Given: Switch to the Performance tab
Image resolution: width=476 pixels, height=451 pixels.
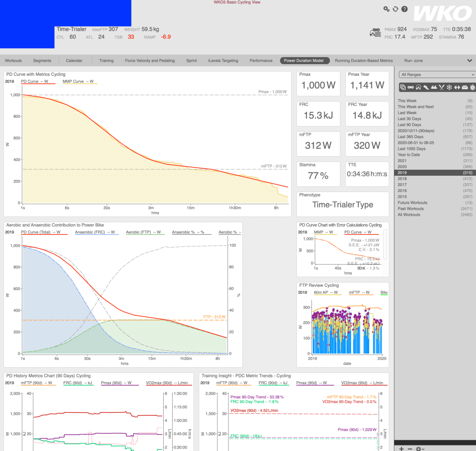Looking at the screenshot, I should pos(261,60).
